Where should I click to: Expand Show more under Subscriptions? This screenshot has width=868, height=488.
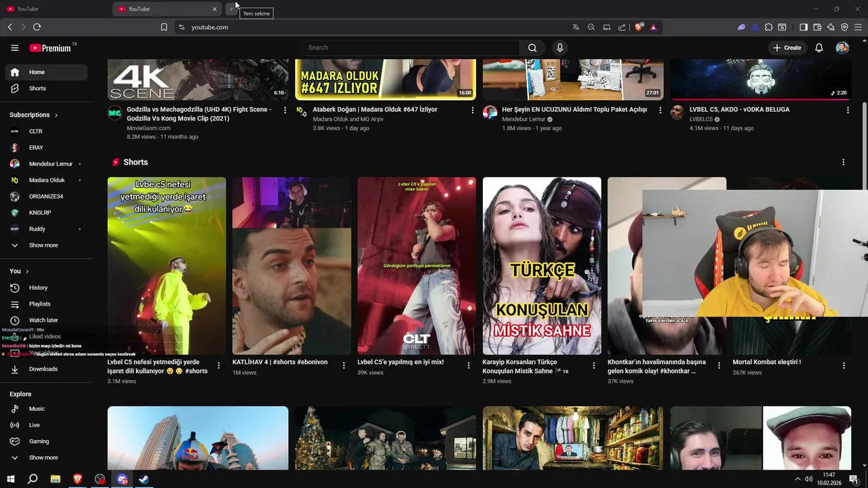click(x=46, y=245)
